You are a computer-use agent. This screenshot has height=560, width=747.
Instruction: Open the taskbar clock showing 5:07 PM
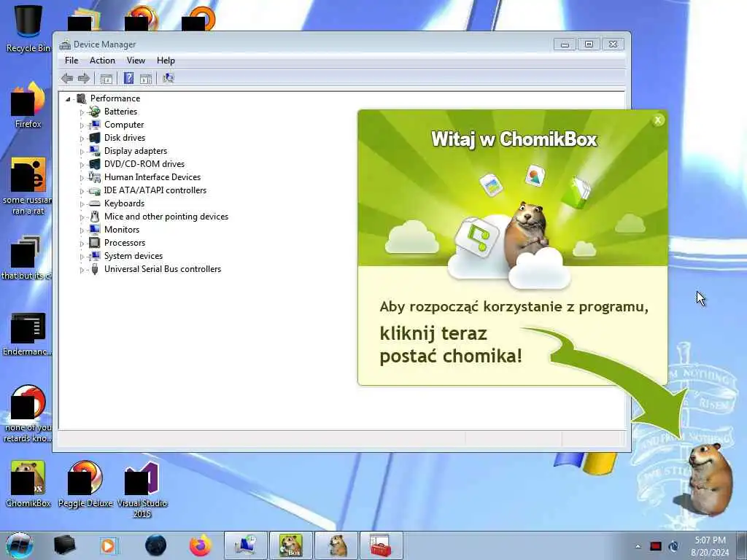710,546
